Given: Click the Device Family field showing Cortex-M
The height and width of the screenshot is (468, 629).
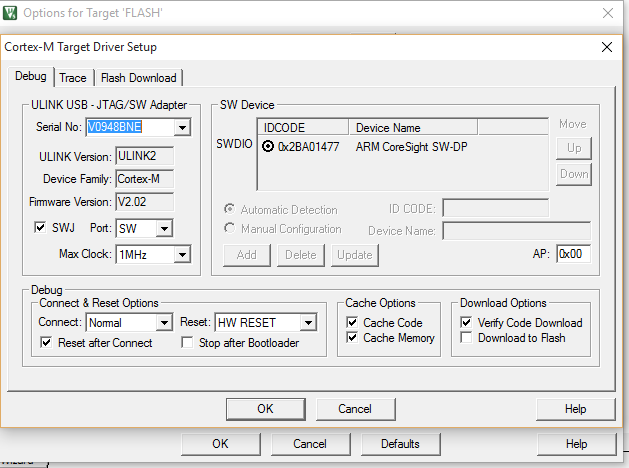Looking at the screenshot, I should [145, 179].
